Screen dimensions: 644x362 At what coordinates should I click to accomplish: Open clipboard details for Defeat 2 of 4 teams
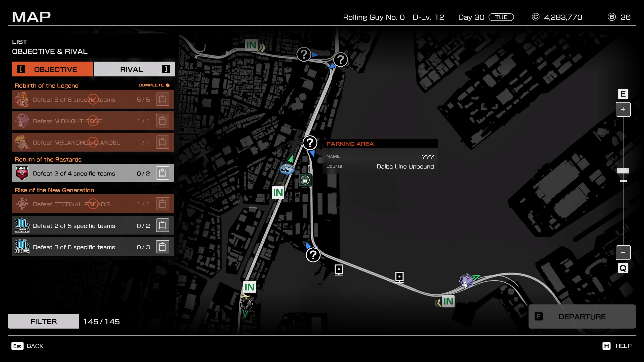point(162,173)
